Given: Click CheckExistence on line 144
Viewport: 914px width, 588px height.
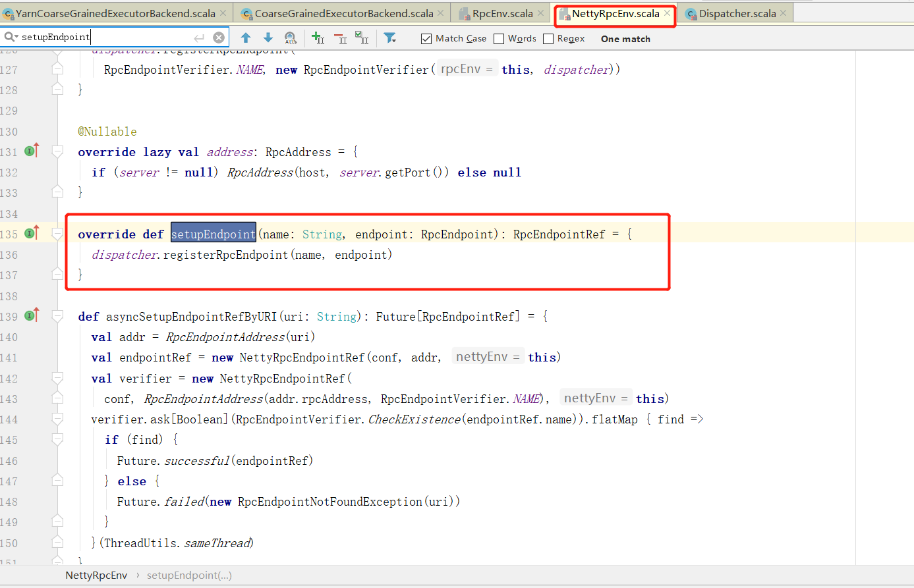Looking at the screenshot, I should (x=414, y=419).
